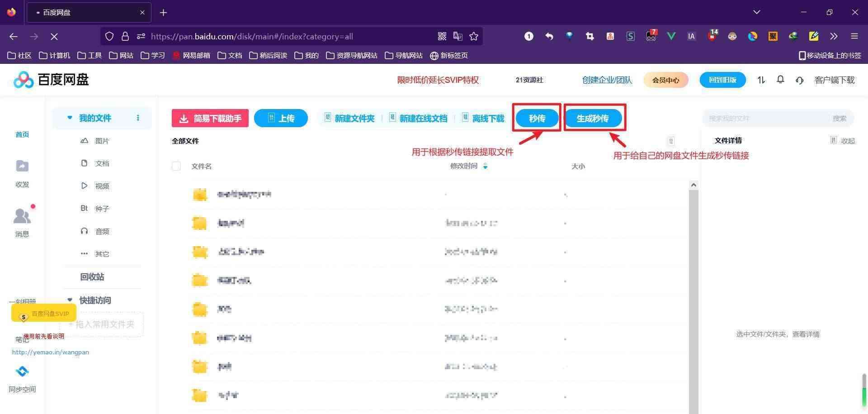Screen dimensions: 868x414
Task: Select the 种子 Bt category
Action: [102, 209]
